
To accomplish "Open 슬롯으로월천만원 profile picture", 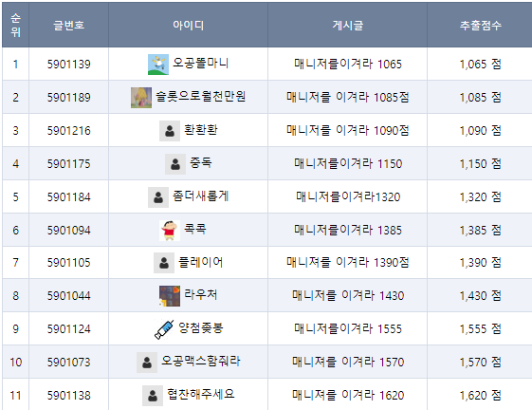I will coord(141,98).
